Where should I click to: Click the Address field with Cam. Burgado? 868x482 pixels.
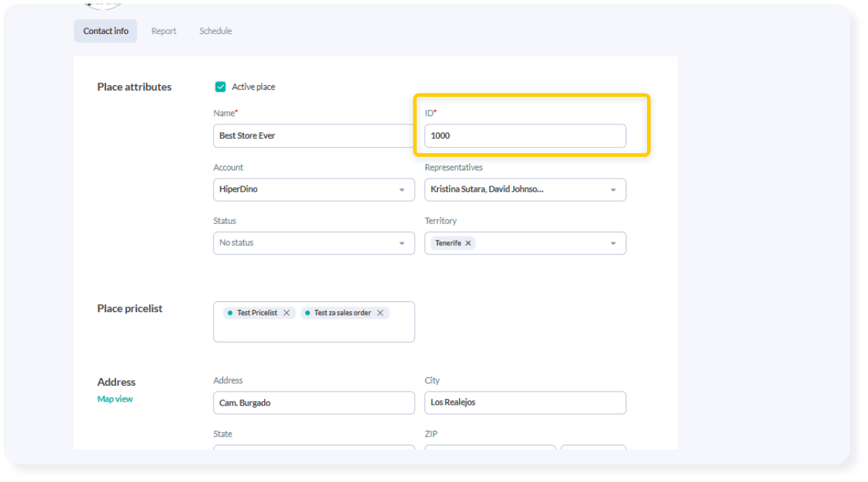[x=313, y=403]
